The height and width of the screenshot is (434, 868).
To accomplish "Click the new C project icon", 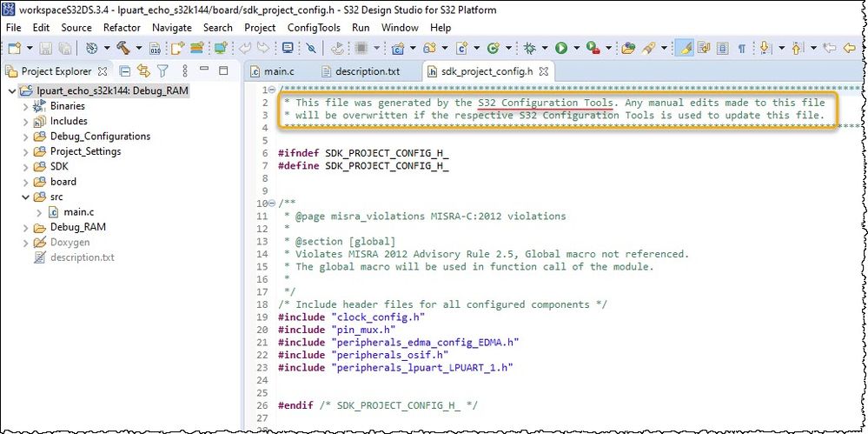I will click(x=398, y=48).
